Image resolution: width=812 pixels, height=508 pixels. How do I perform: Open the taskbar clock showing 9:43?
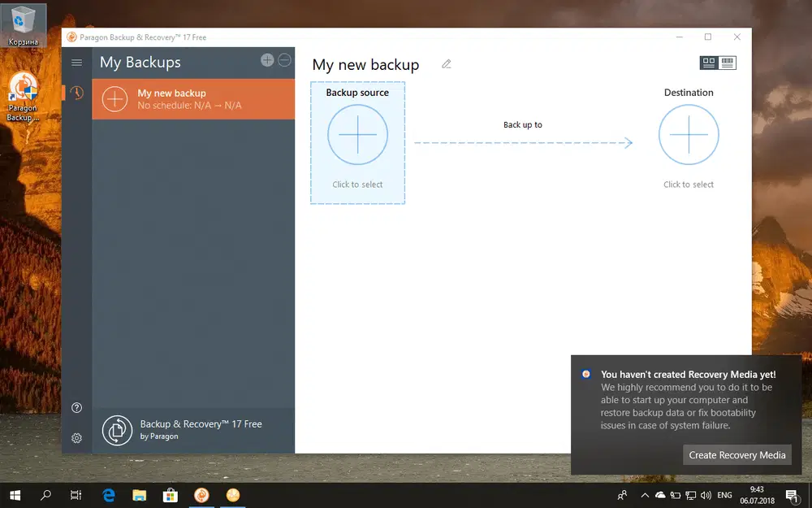pos(757,496)
